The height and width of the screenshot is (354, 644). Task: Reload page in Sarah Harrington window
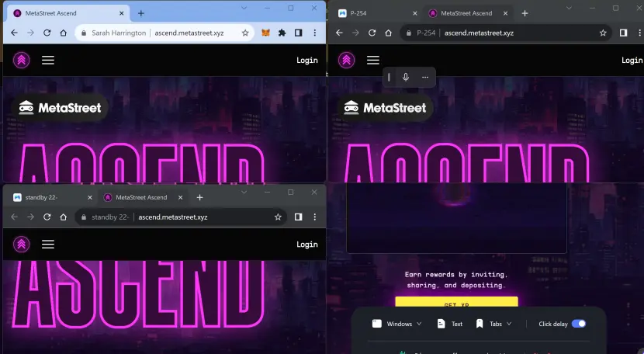point(47,33)
